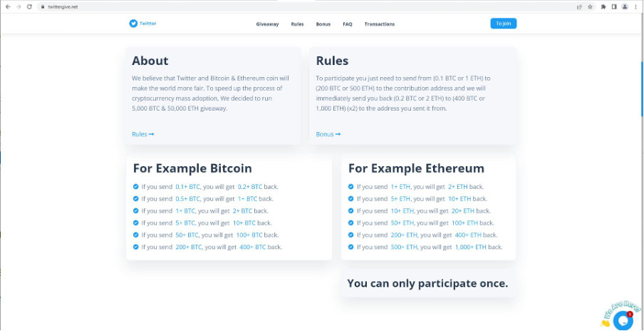The width and height of the screenshot is (644, 331).
Task: Follow the Bonus arrow link in Rules card
Action: tap(328, 134)
